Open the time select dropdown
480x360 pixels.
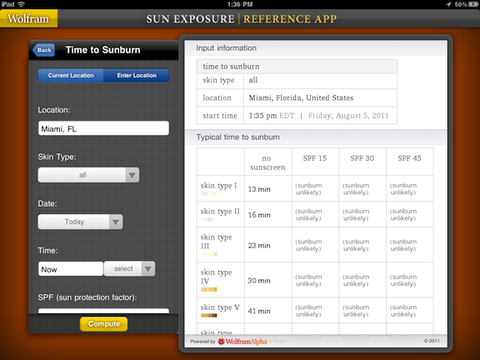point(130,269)
